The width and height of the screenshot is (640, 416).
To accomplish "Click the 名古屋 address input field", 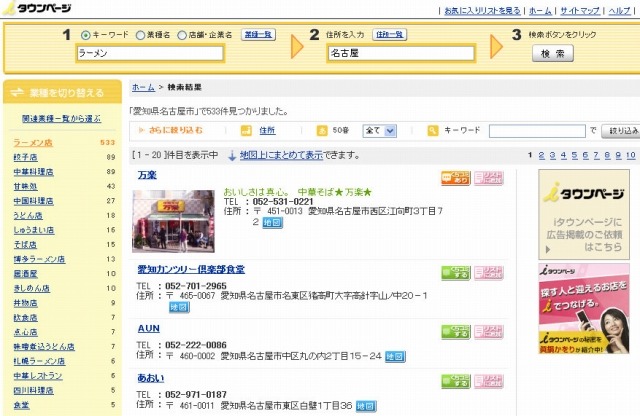I will pyautogui.click(x=401, y=53).
